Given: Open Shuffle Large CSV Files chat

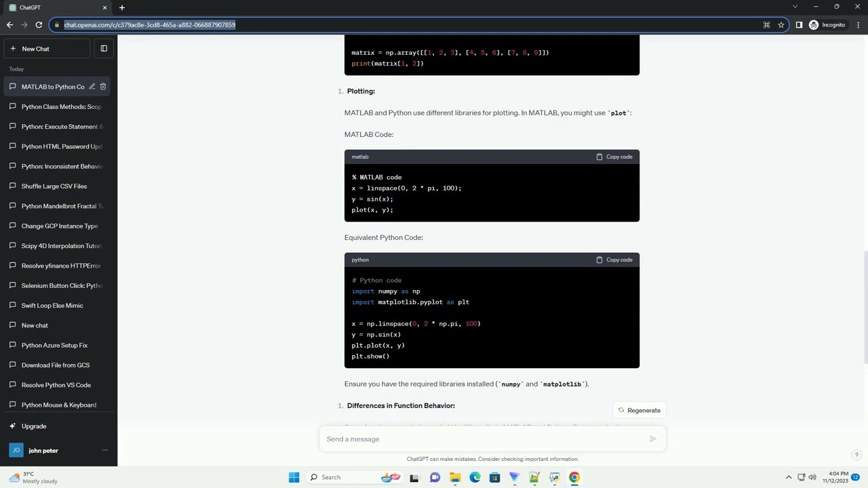Looking at the screenshot, I should coord(58,186).
